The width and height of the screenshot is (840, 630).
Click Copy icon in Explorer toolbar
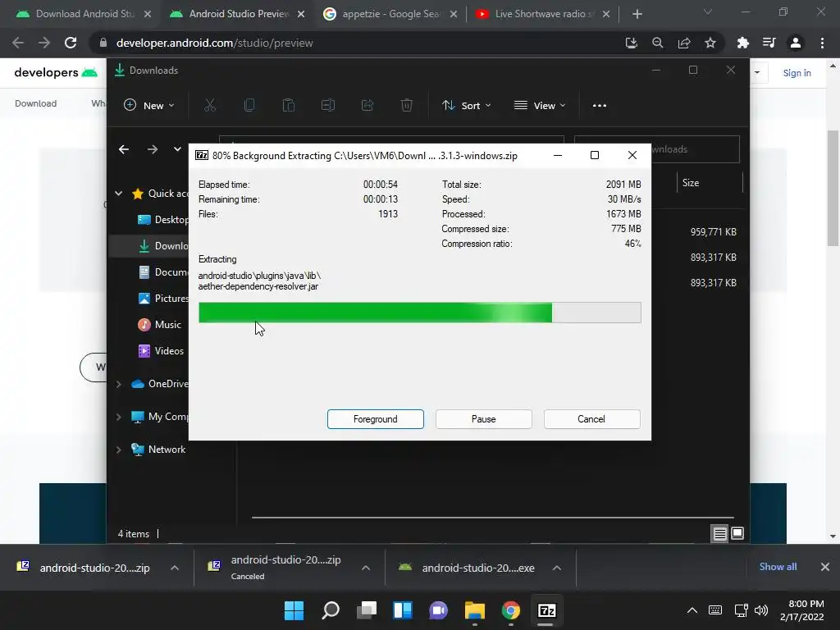pyautogui.click(x=249, y=106)
